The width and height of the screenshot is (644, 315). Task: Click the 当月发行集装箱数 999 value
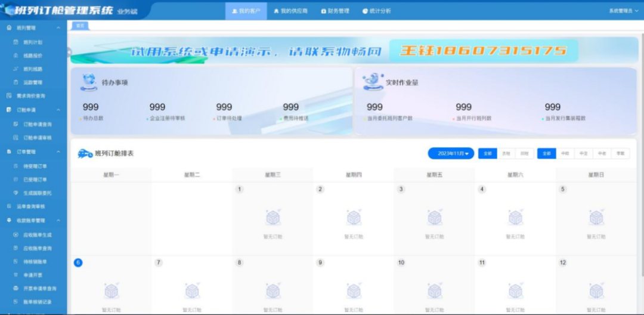[x=552, y=107]
